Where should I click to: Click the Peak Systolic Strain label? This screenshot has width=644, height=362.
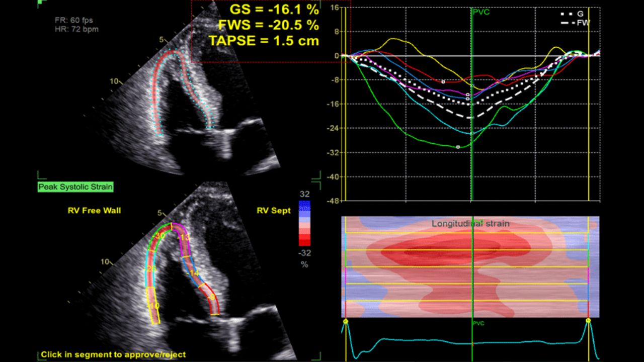[x=75, y=187]
